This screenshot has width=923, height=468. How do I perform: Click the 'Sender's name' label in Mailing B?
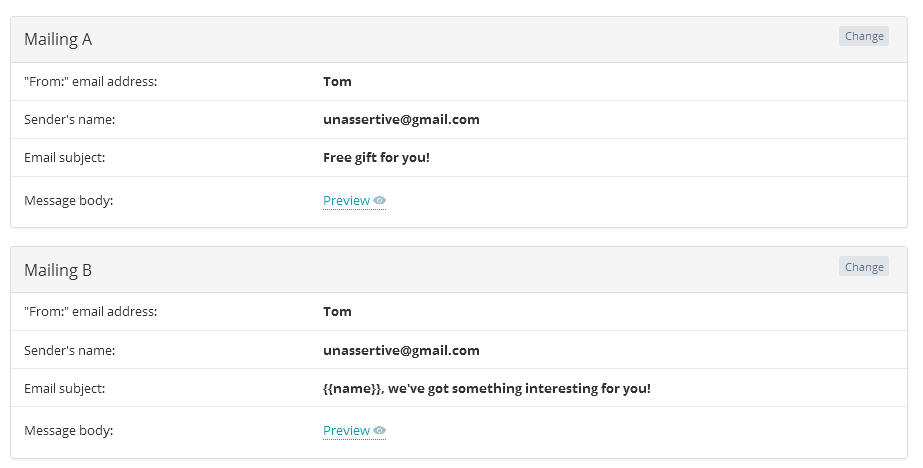[x=69, y=351]
